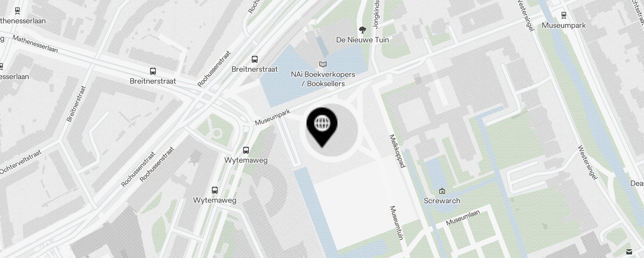The height and width of the screenshot is (258, 644).
Task: Click the Museumpark tram station icon
Action: click(563, 15)
